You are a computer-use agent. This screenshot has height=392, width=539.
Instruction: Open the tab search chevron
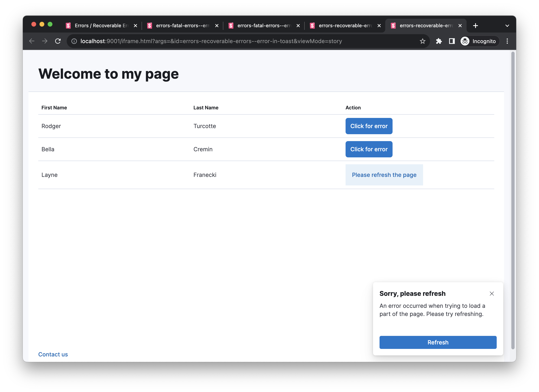pyautogui.click(x=507, y=25)
